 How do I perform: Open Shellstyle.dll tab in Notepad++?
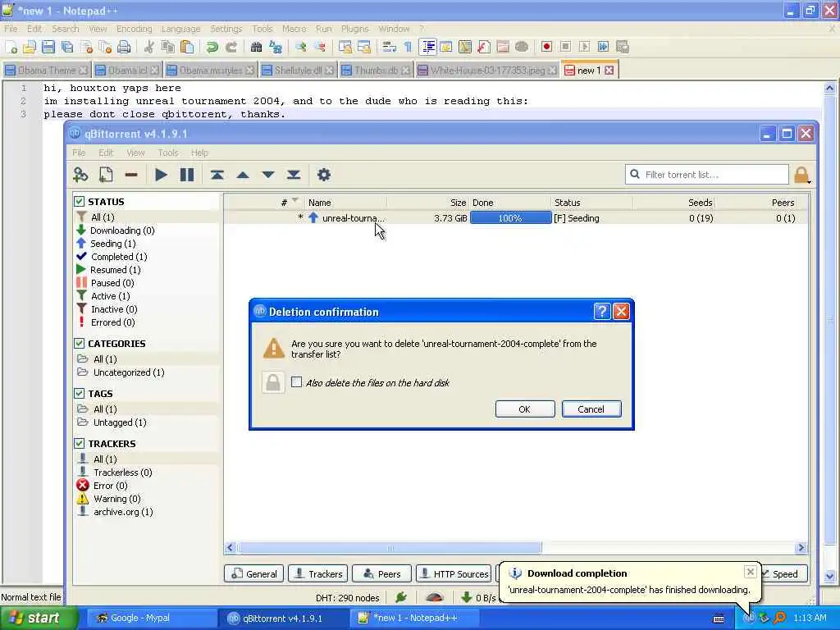[299, 71]
